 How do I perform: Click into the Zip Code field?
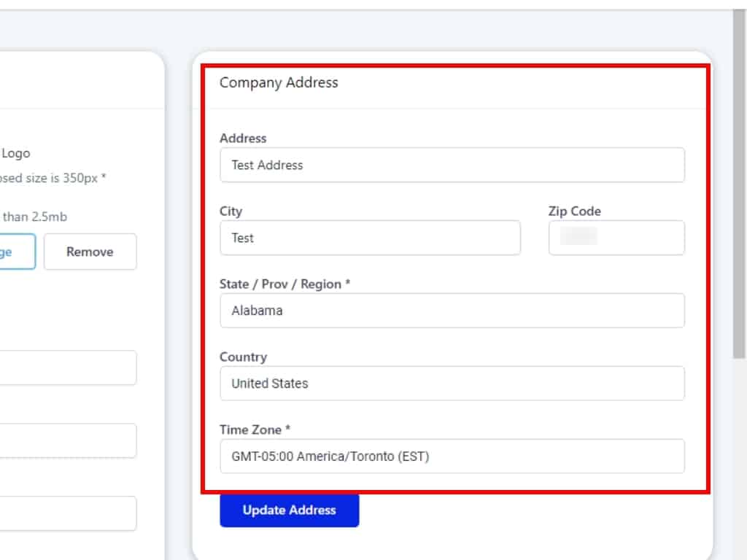616,238
